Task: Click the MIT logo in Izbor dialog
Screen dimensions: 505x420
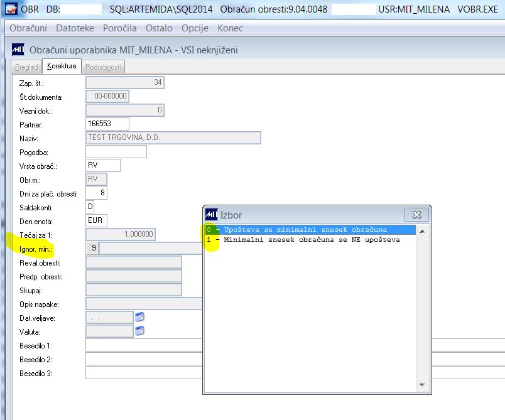Action: point(212,215)
